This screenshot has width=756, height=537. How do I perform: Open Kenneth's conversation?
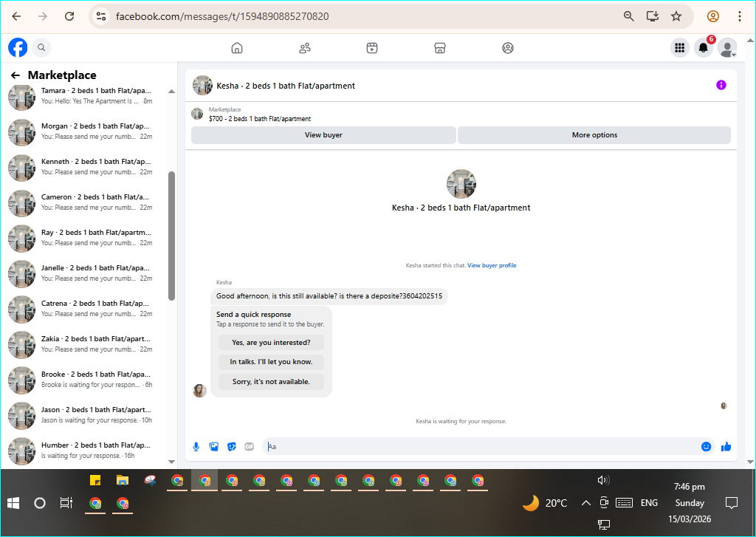pos(87,167)
